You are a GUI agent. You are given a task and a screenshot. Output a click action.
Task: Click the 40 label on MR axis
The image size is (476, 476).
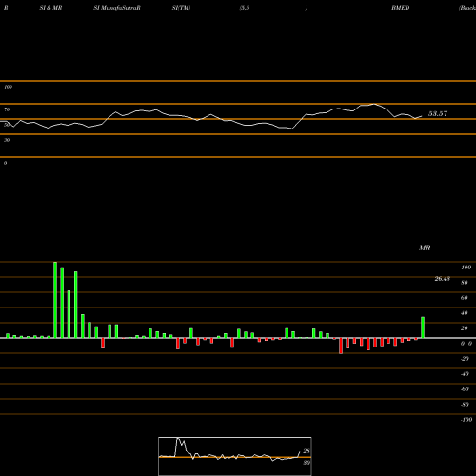tap(465, 313)
